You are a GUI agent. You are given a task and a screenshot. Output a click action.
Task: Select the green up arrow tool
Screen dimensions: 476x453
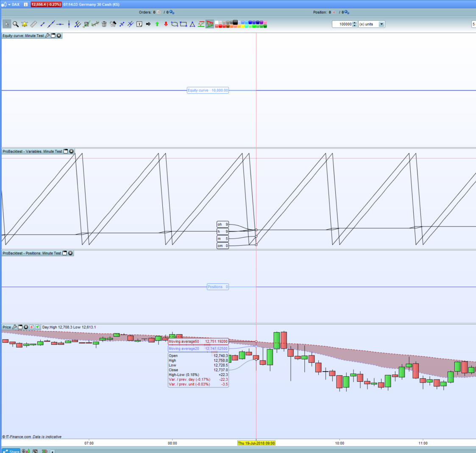(x=157, y=24)
